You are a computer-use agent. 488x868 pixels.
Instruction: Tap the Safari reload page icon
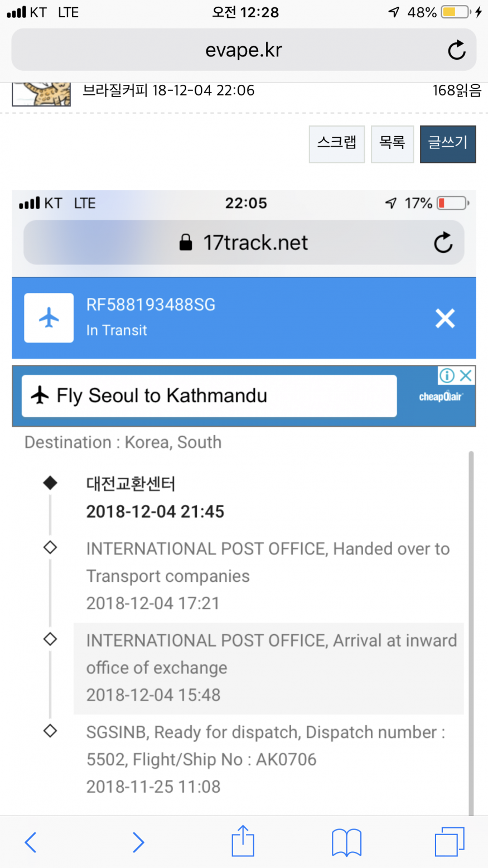click(456, 50)
